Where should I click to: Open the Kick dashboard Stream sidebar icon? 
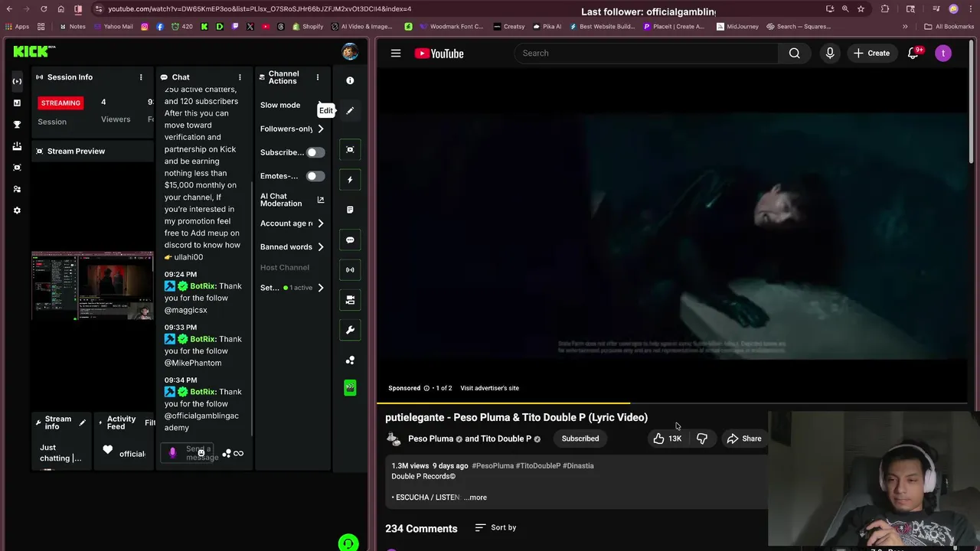[18, 81]
